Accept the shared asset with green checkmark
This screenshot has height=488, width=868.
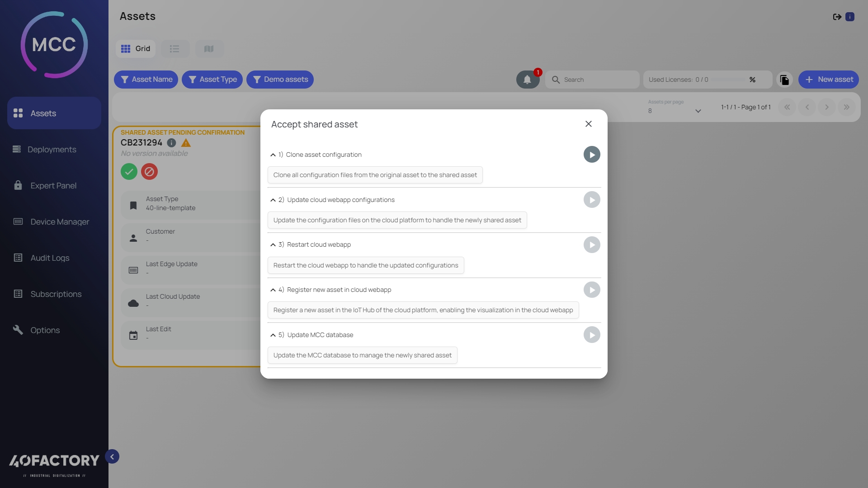coord(129,172)
